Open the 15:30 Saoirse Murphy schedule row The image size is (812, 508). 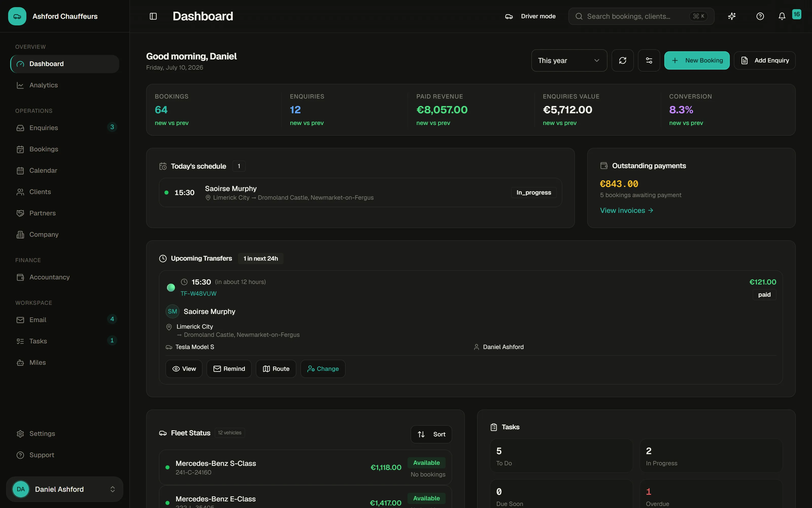[x=360, y=193]
